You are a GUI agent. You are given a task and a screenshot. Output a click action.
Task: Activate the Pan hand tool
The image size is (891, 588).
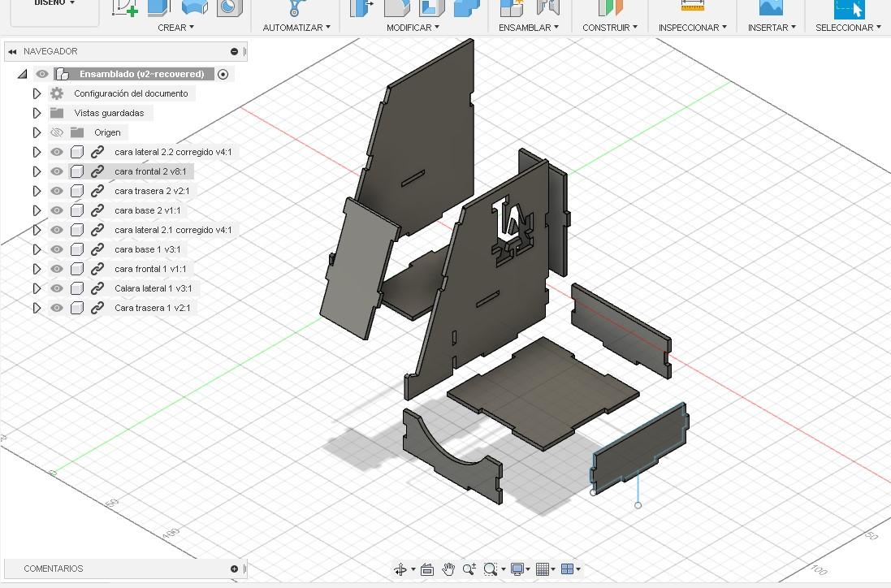tap(448, 569)
